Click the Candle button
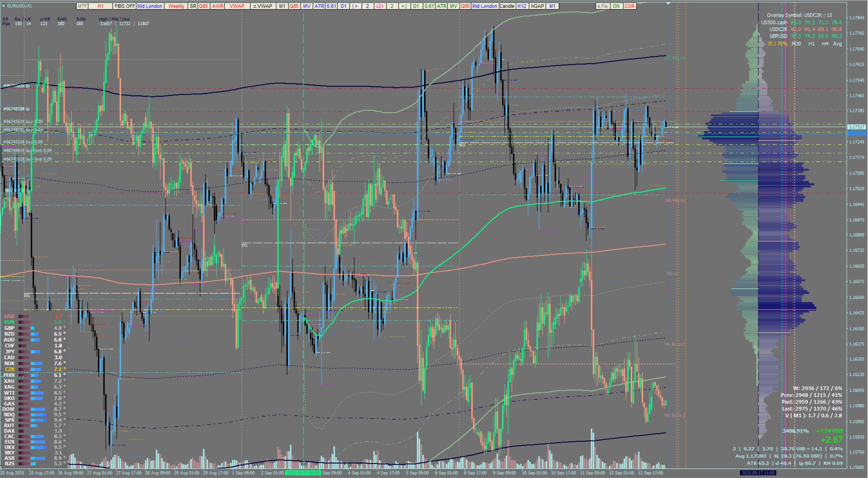This screenshot has width=868, height=478. [x=507, y=6]
